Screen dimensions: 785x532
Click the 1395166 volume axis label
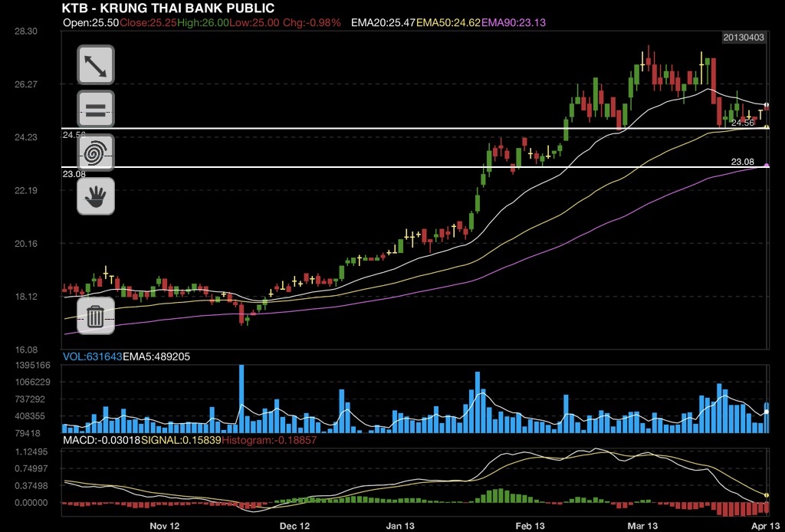click(x=33, y=365)
